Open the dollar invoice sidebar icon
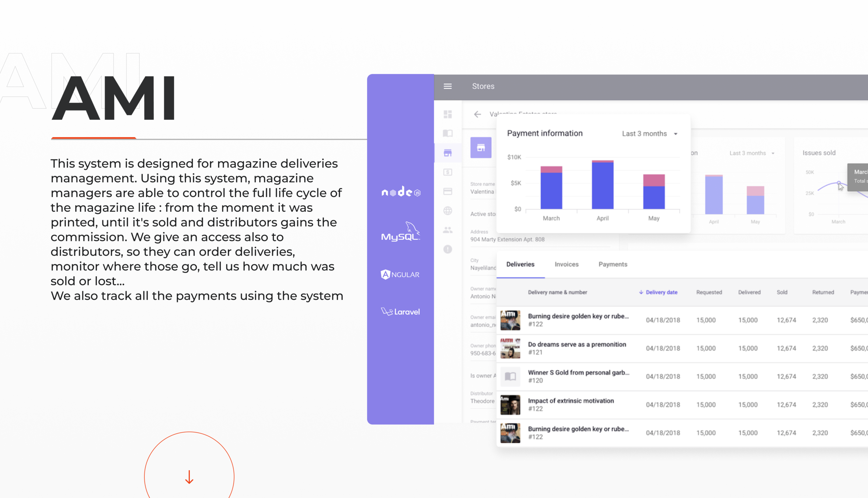This screenshot has height=498, width=868. point(447,172)
